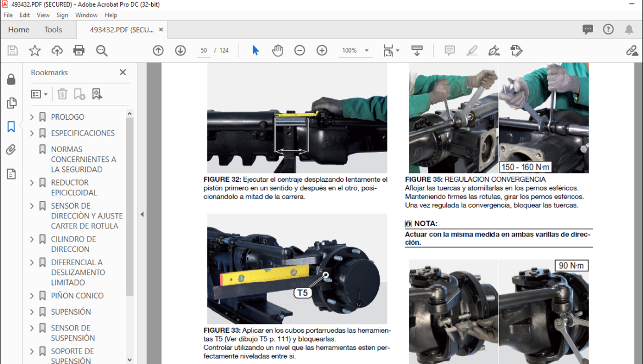
Task: Open the Window menu
Action: click(86, 15)
